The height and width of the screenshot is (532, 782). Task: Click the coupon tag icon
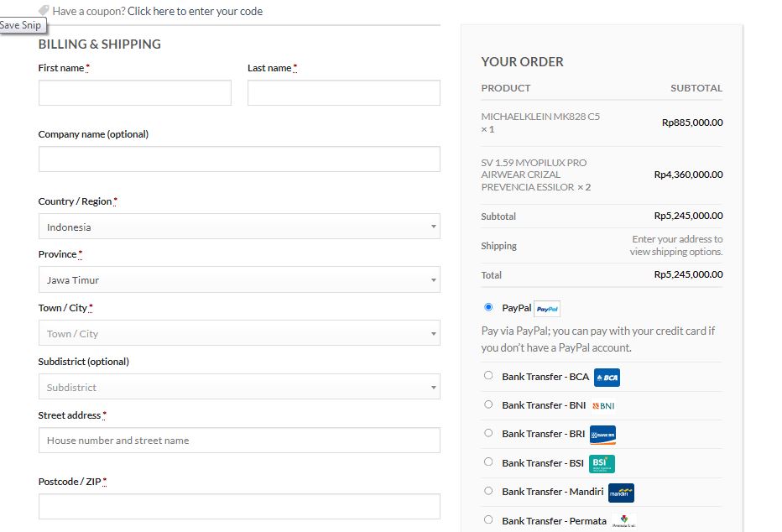[44, 11]
